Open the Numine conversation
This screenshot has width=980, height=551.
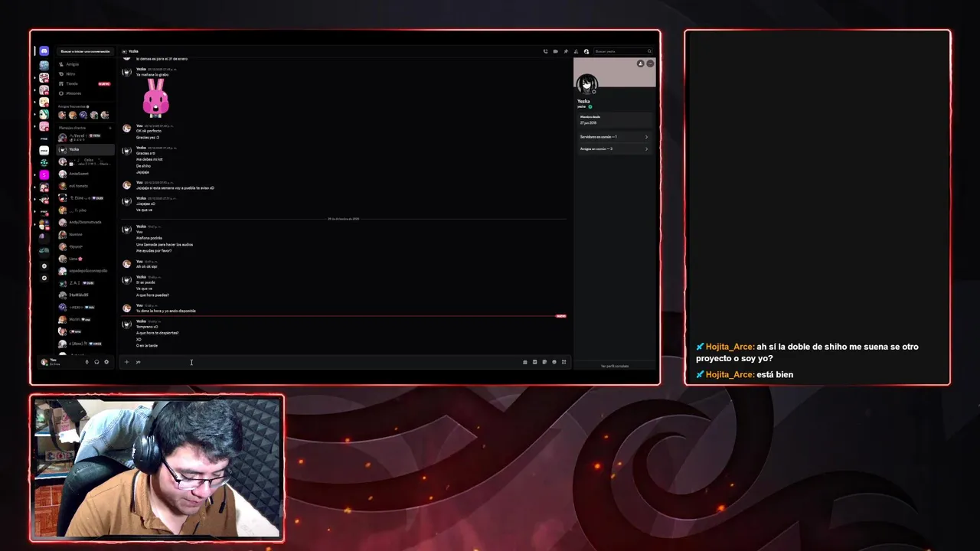point(86,234)
